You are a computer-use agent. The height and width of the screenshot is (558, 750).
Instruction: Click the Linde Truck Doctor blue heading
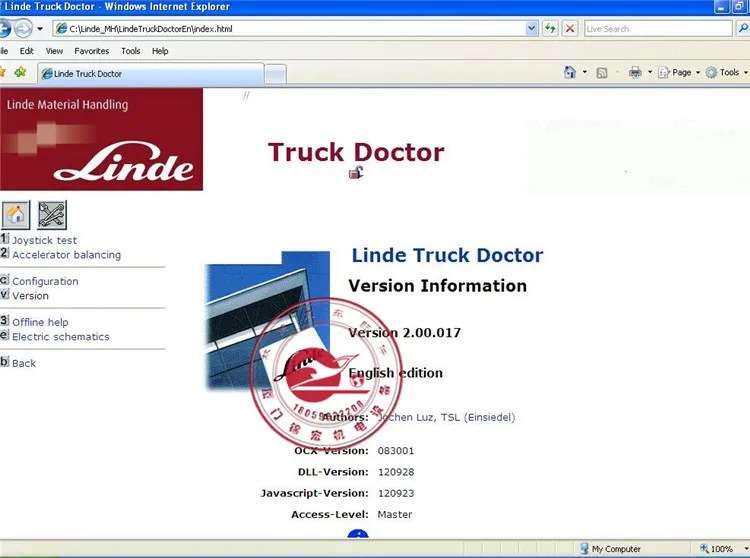(448, 255)
